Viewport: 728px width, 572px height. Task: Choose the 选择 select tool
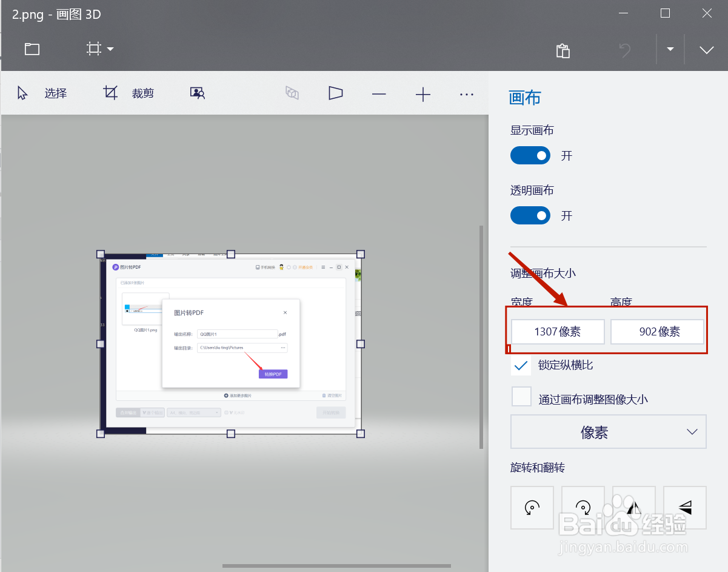tap(42, 93)
